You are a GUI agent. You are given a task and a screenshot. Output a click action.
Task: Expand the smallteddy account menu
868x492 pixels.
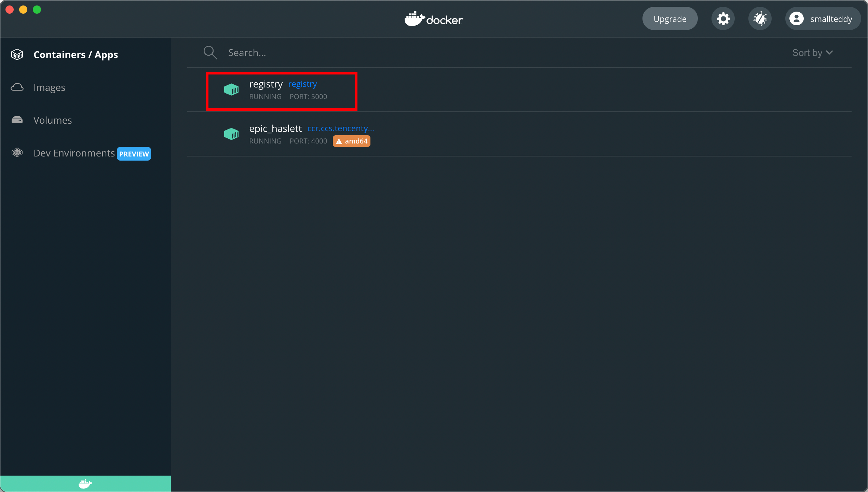823,18
